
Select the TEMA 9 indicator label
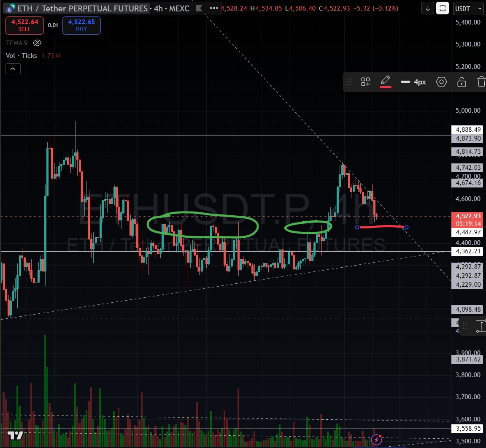pyautogui.click(x=17, y=43)
